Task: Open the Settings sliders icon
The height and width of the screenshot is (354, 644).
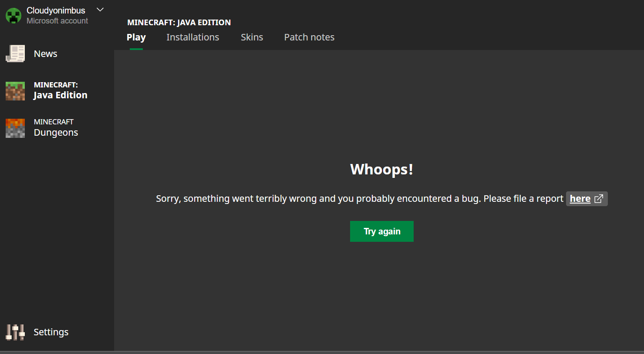Action: (15, 332)
